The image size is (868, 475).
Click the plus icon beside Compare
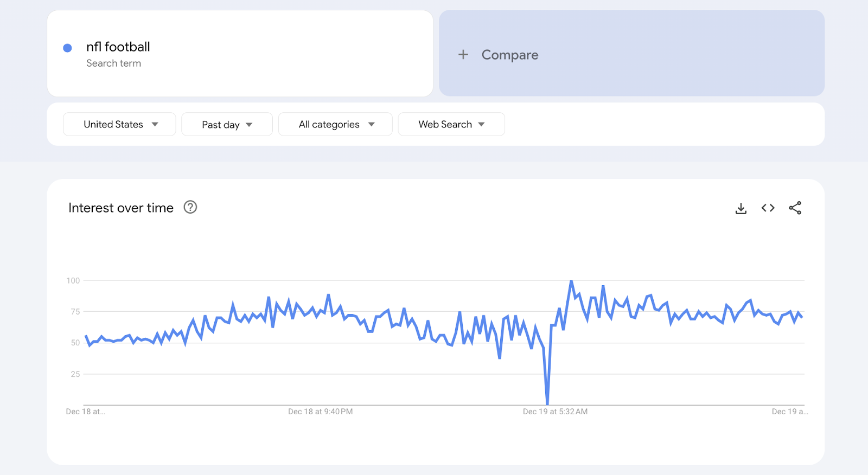(x=463, y=54)
